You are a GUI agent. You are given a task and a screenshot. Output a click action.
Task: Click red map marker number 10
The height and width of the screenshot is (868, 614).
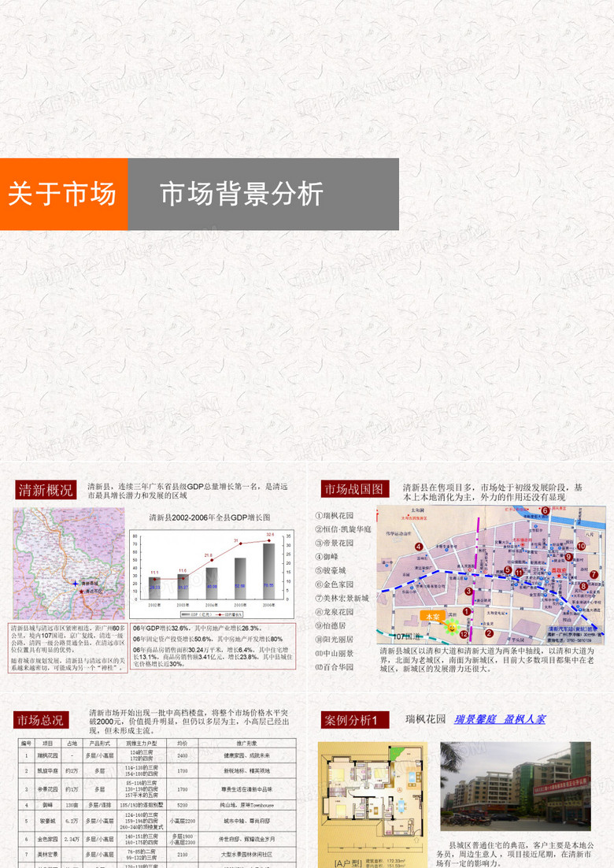click(581, 546)
